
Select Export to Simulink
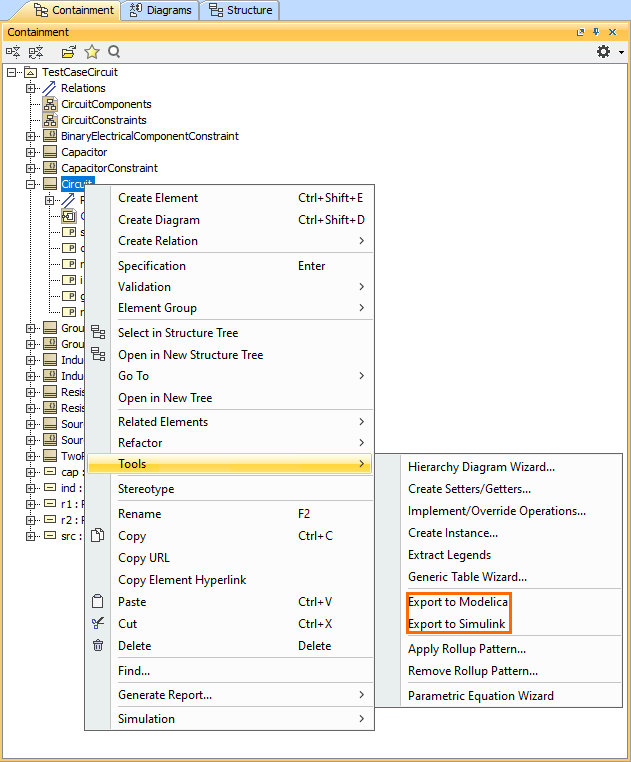point(499,623)
